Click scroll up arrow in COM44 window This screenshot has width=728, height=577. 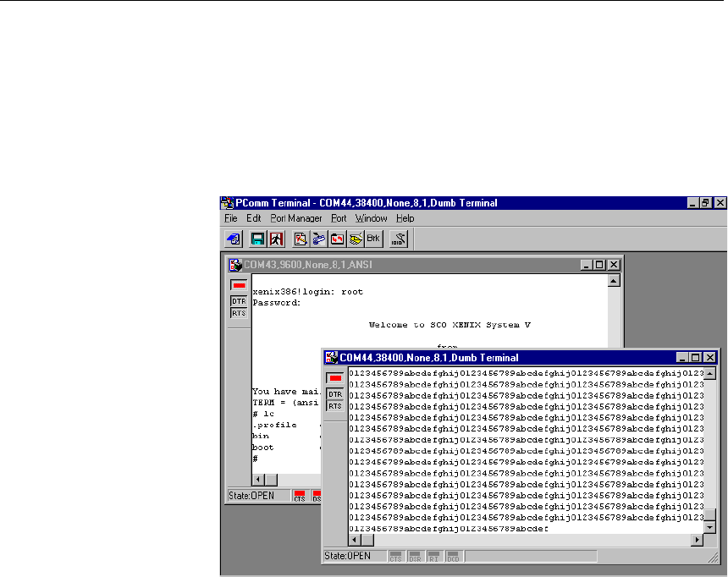[710, 373]
